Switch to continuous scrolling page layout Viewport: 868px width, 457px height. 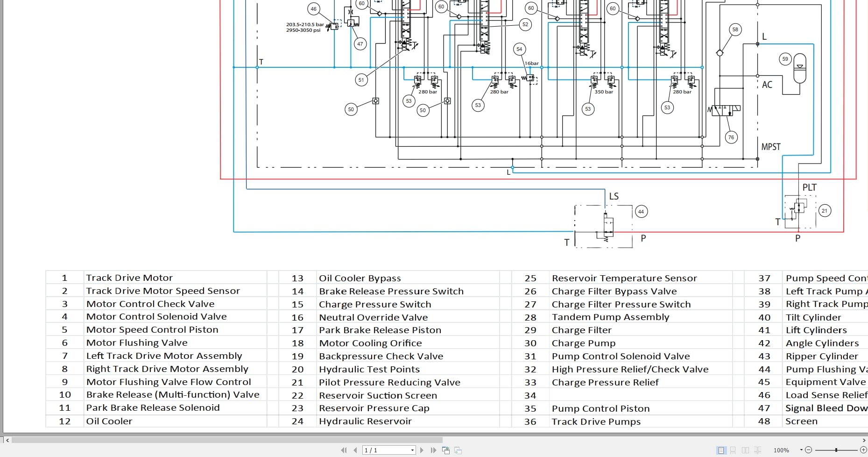pyautogui.click(x=733, y=450)
